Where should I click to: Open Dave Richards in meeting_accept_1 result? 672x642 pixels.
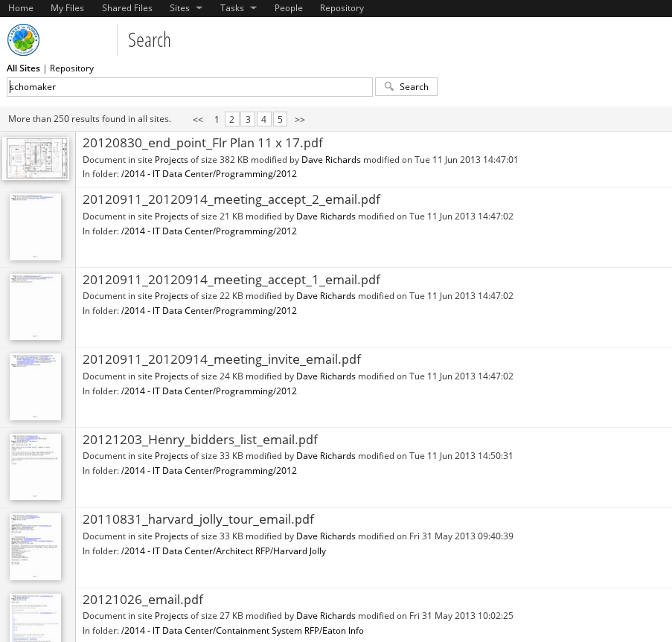(x=326, y=296)
